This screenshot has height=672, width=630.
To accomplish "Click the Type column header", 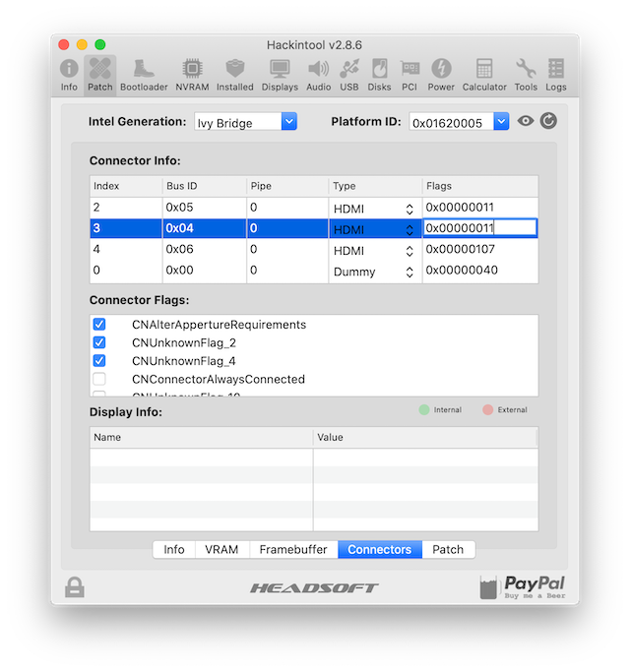I will click(x=376, y=186).
